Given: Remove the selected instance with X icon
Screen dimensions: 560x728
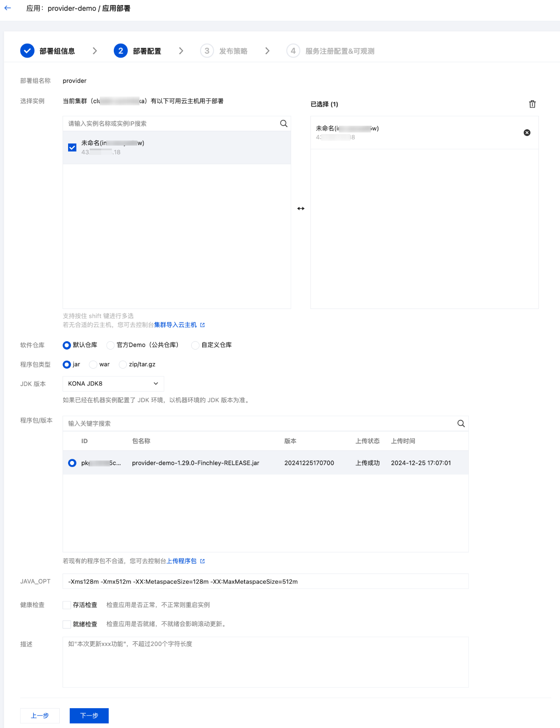Looking at the screenshot, I should pyautogui.click(x=527, y=132).
